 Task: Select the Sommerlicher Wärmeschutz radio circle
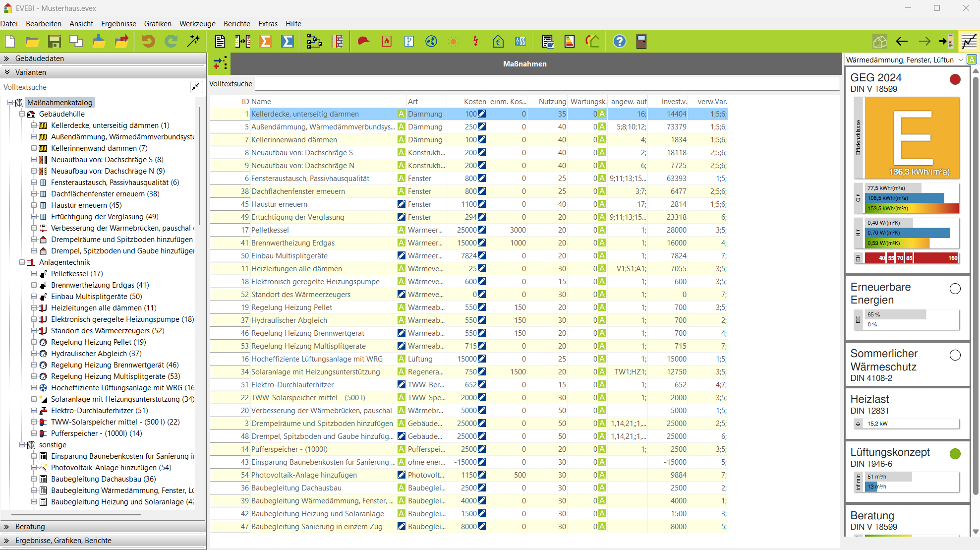pos(955,355)
